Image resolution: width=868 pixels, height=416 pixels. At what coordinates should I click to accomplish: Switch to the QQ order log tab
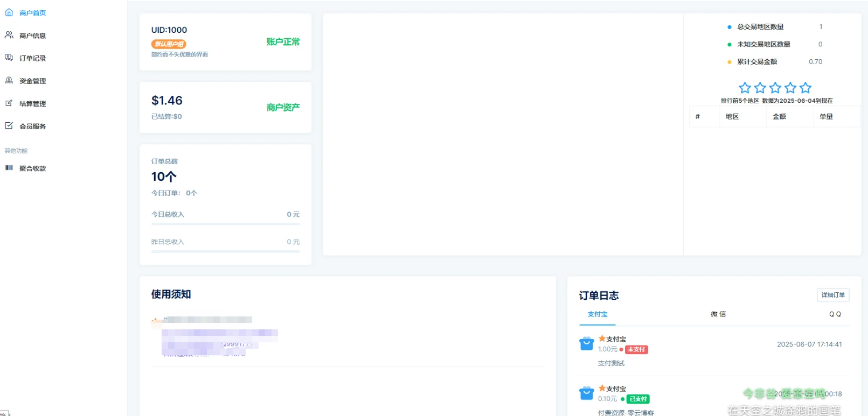click(x=835, y=314)
